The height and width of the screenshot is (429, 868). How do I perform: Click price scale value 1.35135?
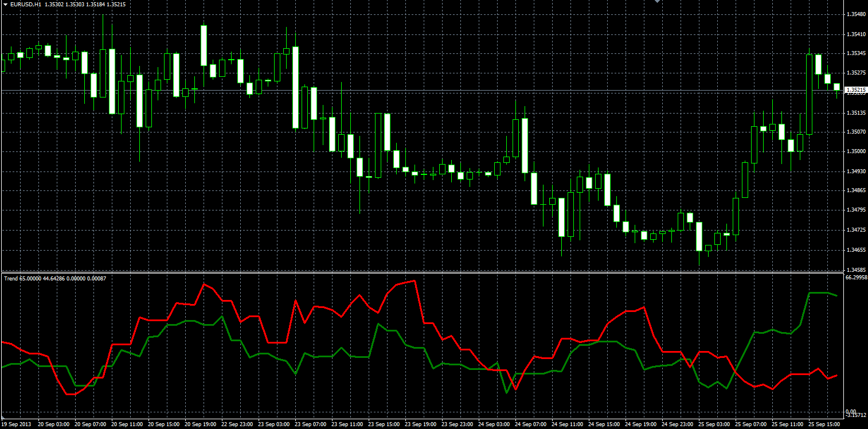(856, 112)
